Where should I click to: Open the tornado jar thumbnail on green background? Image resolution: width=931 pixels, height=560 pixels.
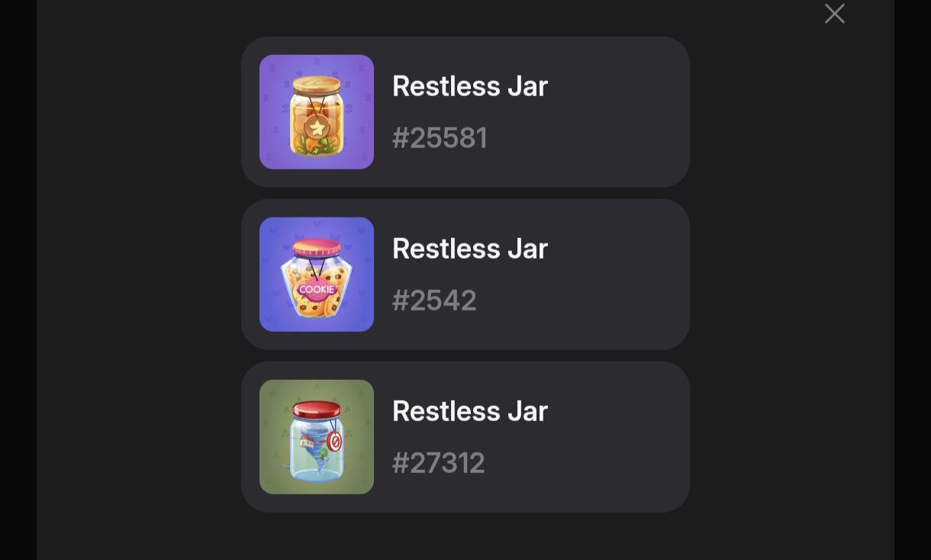point(317,437)
